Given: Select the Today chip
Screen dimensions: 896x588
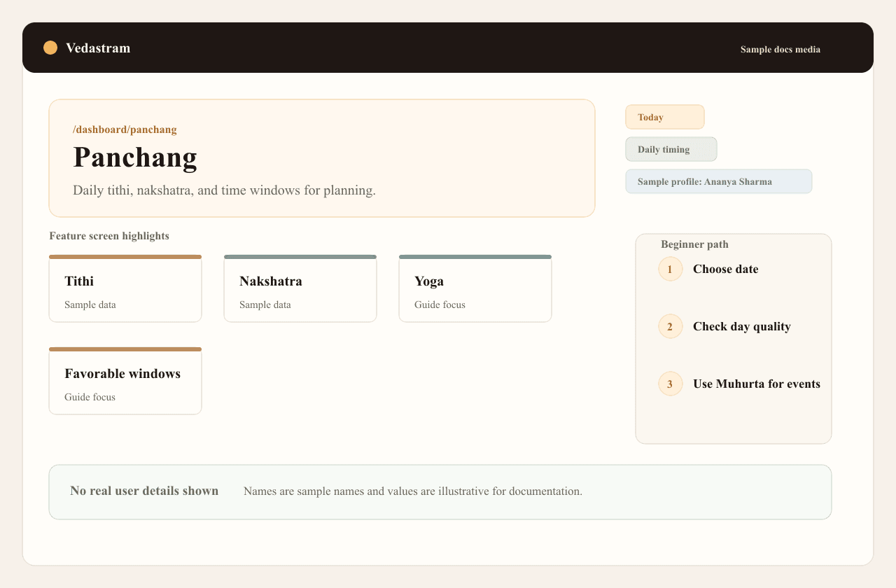Looking at the screenshot, I should coord(665,117).
